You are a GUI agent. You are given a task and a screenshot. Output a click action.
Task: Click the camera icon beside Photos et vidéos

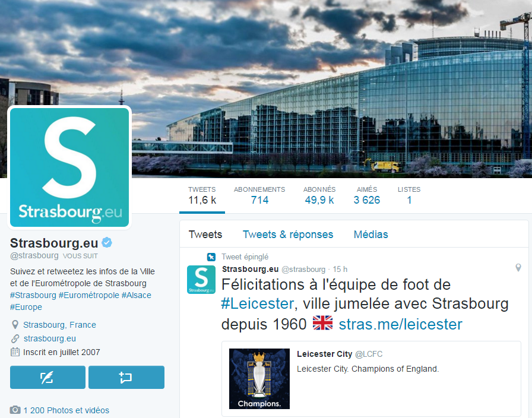click(15, 410)
